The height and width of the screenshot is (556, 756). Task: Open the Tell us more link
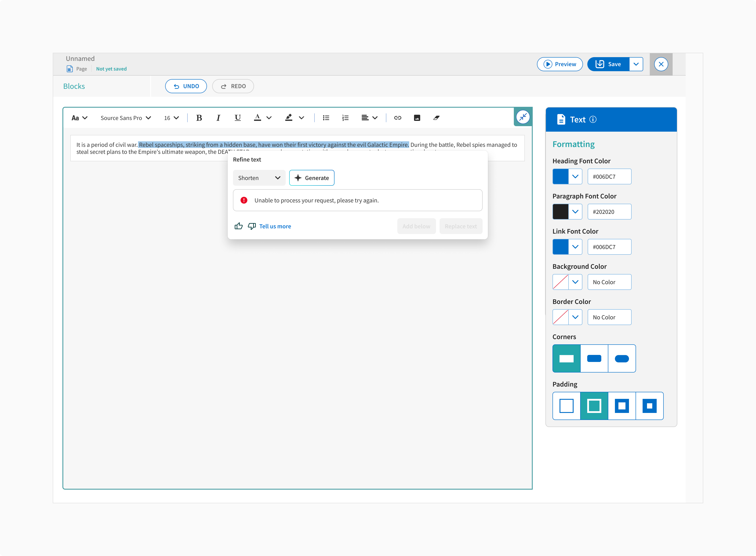click(275, 226)
